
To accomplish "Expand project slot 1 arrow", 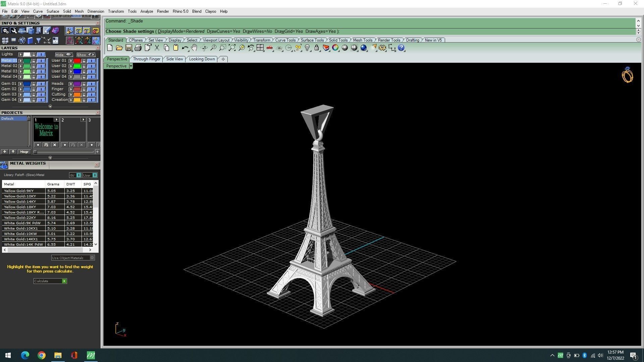I will click(56, 120).
